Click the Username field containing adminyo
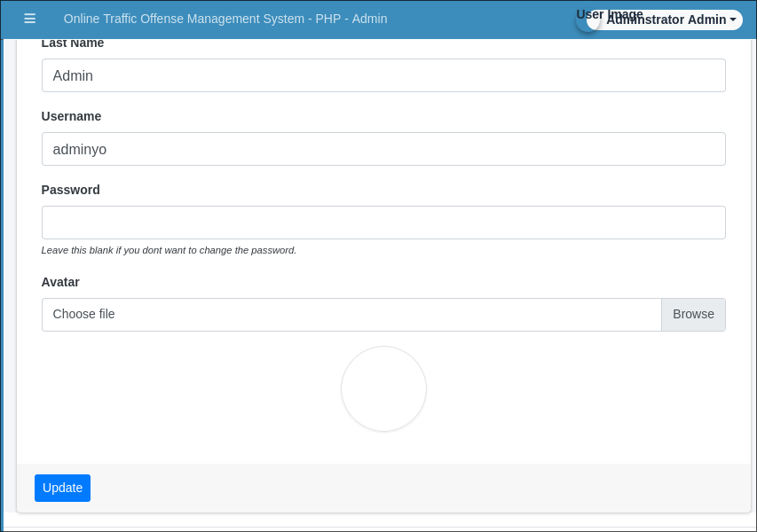 pos(383,149)
